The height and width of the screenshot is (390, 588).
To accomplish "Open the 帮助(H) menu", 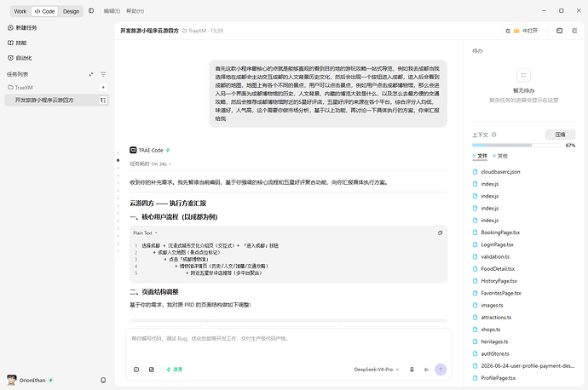I will pos(135,11).
